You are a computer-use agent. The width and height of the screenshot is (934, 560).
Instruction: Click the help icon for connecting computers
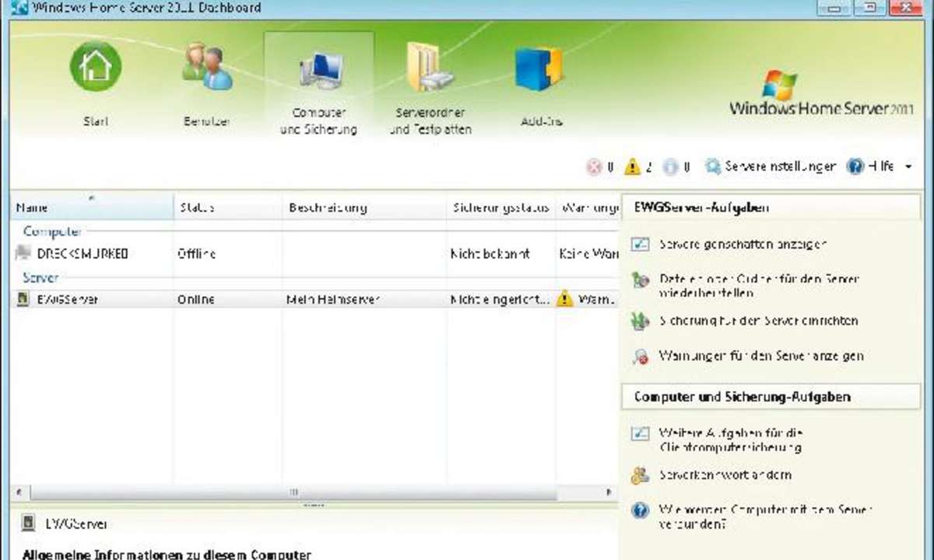point(640,511)
